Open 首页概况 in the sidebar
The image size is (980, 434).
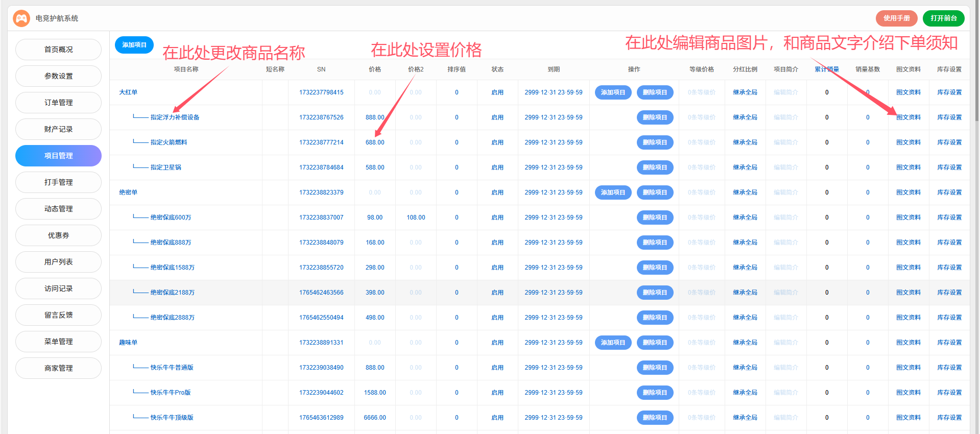click(x=58, y=50)
